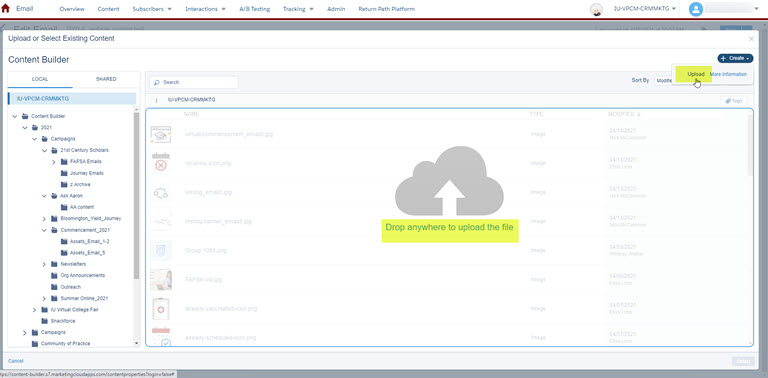Click the breadcrumb menu icon beside IU-VPCM-CRMMKTG

[x=157, y=100]
